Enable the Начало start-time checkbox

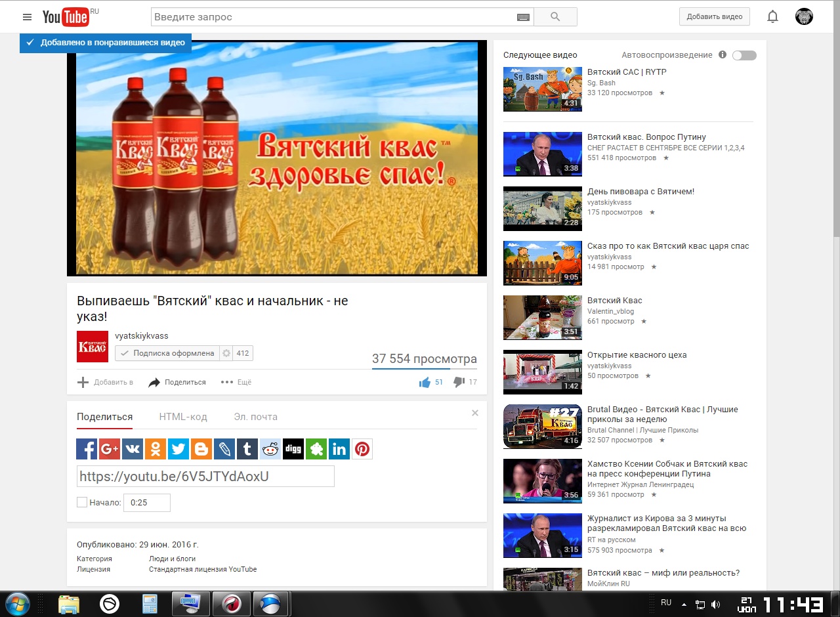(82, 502)
